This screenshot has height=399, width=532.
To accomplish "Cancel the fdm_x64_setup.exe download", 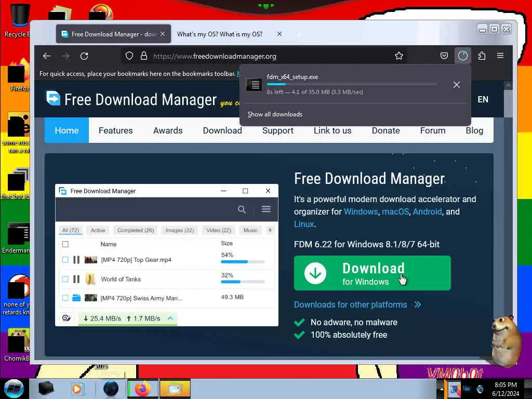I will click(x=457, y=85).
